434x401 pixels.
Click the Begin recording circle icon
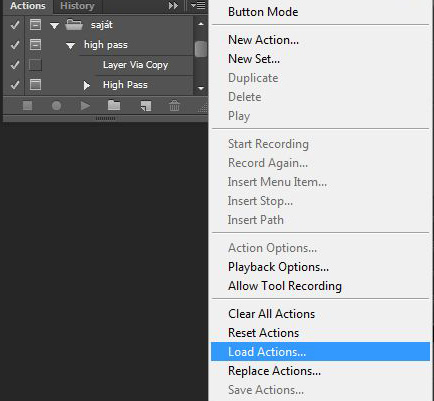pos(56,106)
